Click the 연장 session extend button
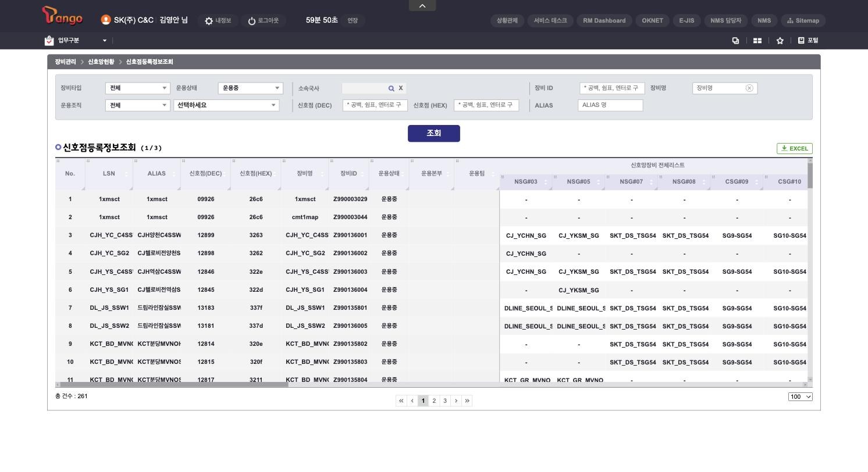 (x=353, y=20)
